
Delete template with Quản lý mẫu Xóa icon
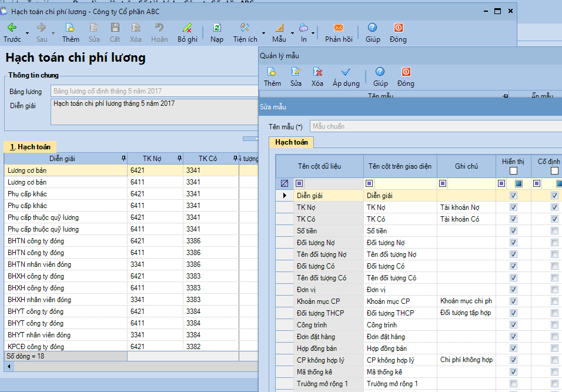click(317, 72)
